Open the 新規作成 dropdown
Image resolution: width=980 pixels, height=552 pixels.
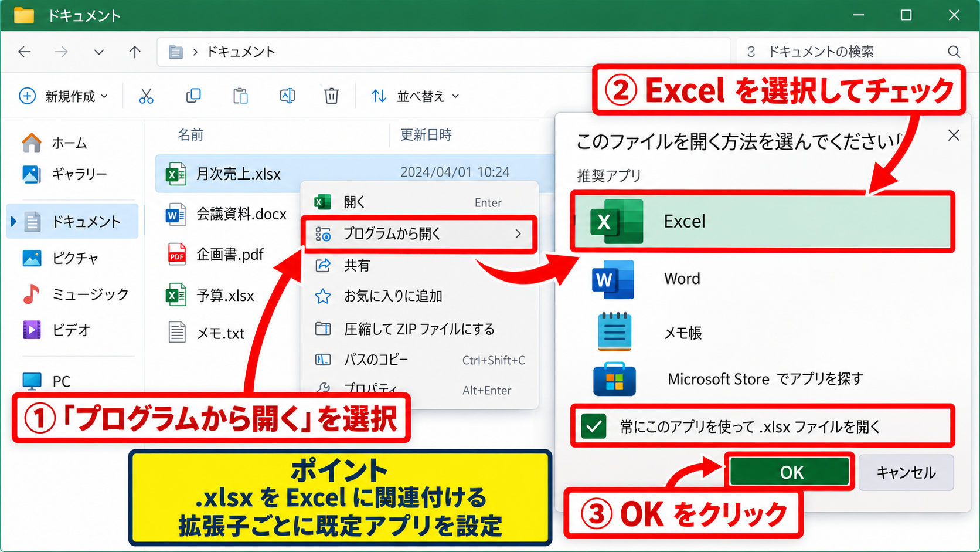pyautogui.click(x=63, y=96)
